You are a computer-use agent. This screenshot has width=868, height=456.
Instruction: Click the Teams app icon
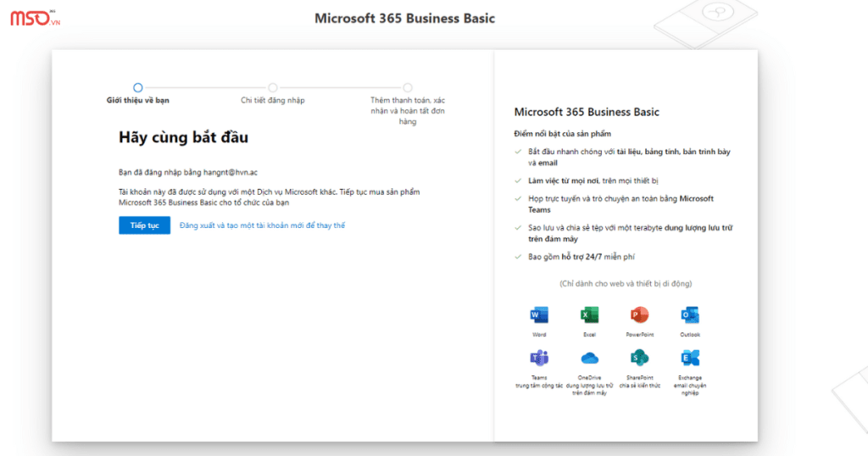[538, 358]
